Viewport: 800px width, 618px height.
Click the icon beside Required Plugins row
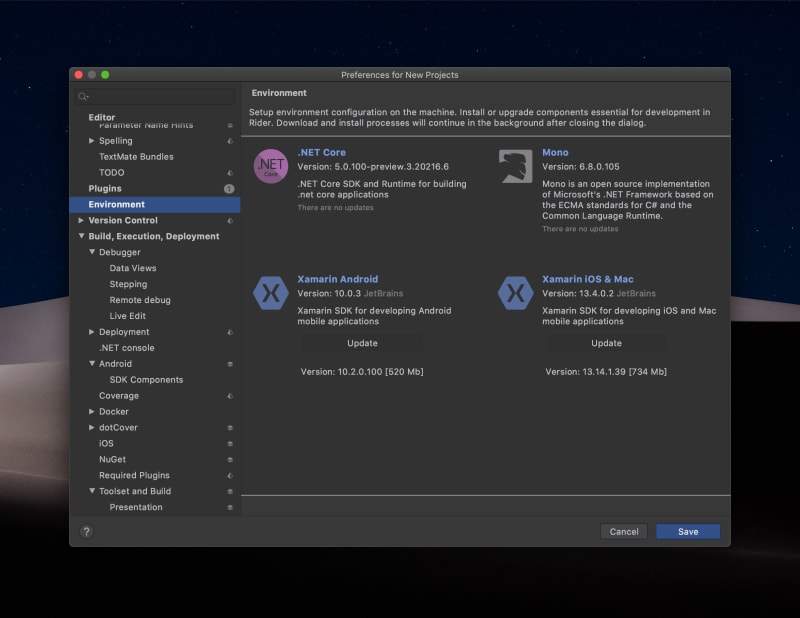230,476
